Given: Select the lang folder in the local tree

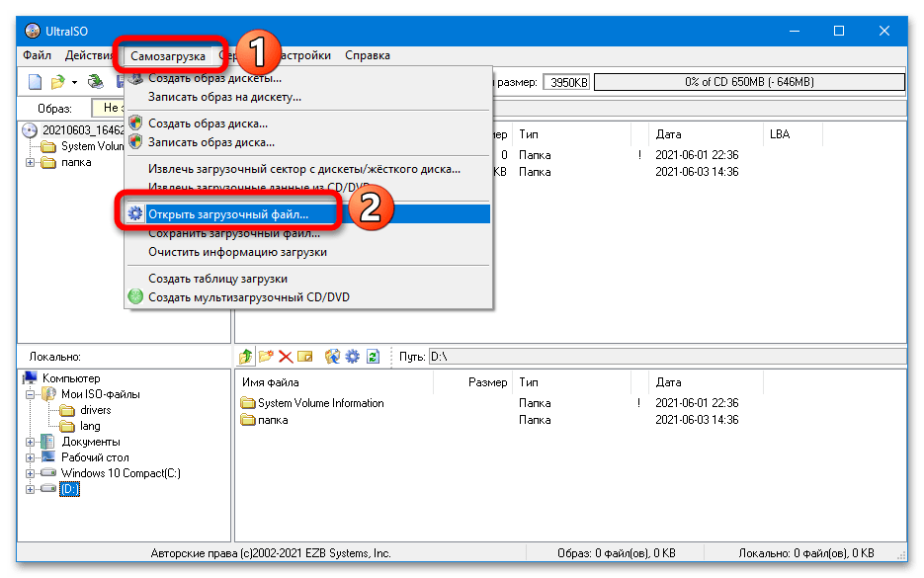Looking at the screenshot, I should coord(90,426).
